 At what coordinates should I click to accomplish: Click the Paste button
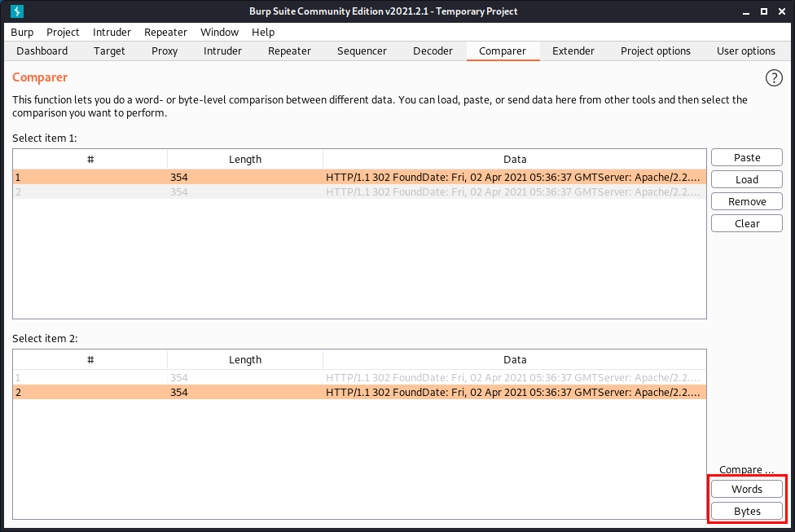click(x=747, y=158)
